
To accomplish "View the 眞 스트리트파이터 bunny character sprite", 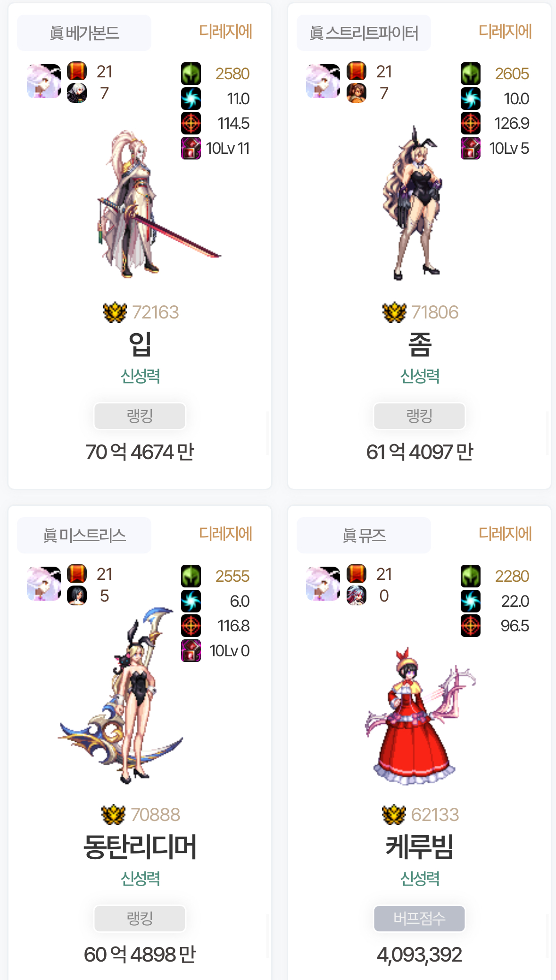I will 414,203.
